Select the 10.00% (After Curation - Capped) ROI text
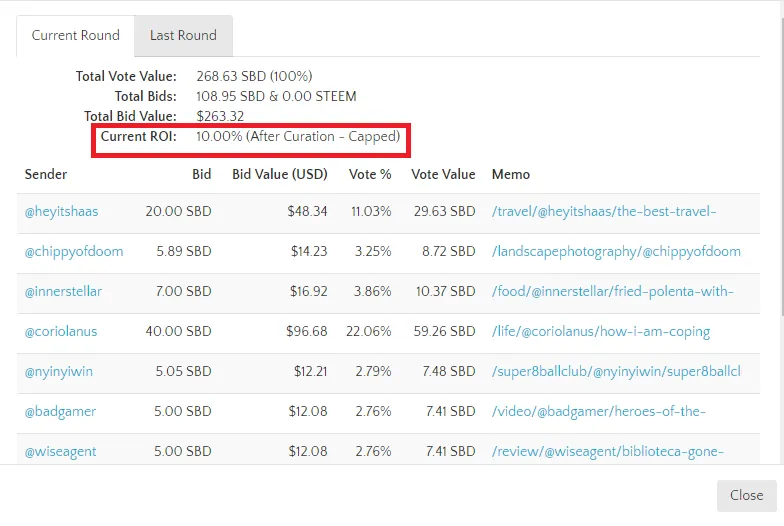 click(298, 136)
